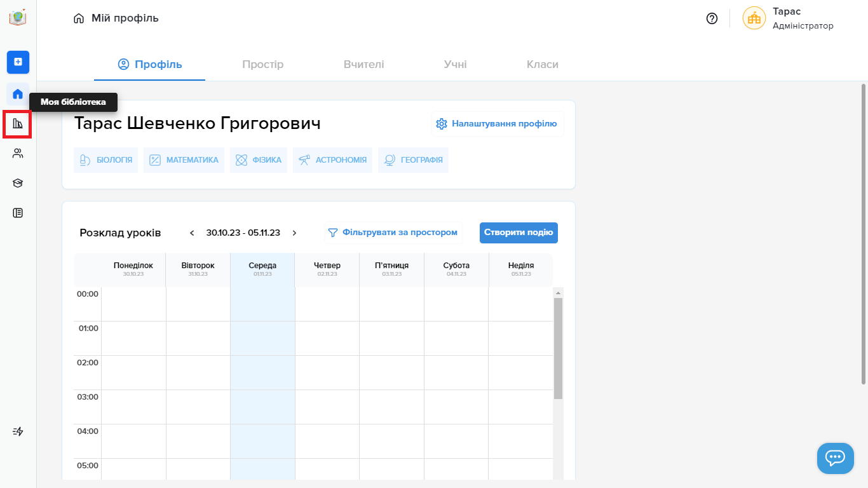
Task: Click Створити подію button
Action: pos(519,233)
